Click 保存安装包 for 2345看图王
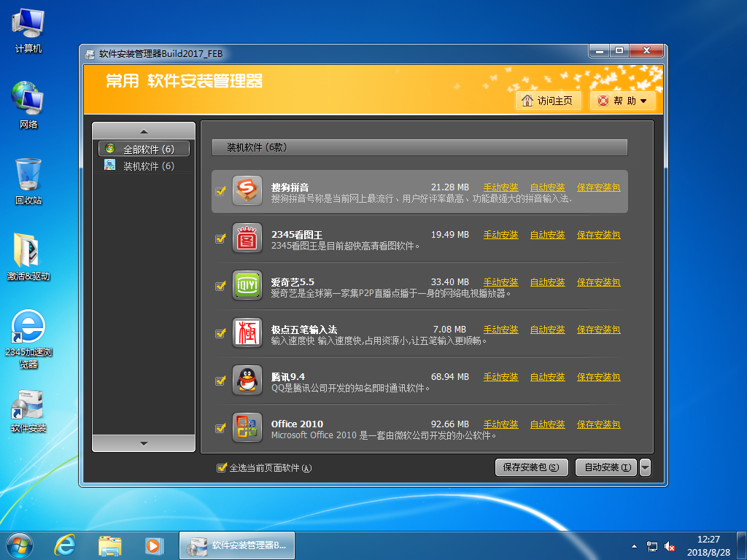The width and height of the screenshot is (747, 560). 598,234
